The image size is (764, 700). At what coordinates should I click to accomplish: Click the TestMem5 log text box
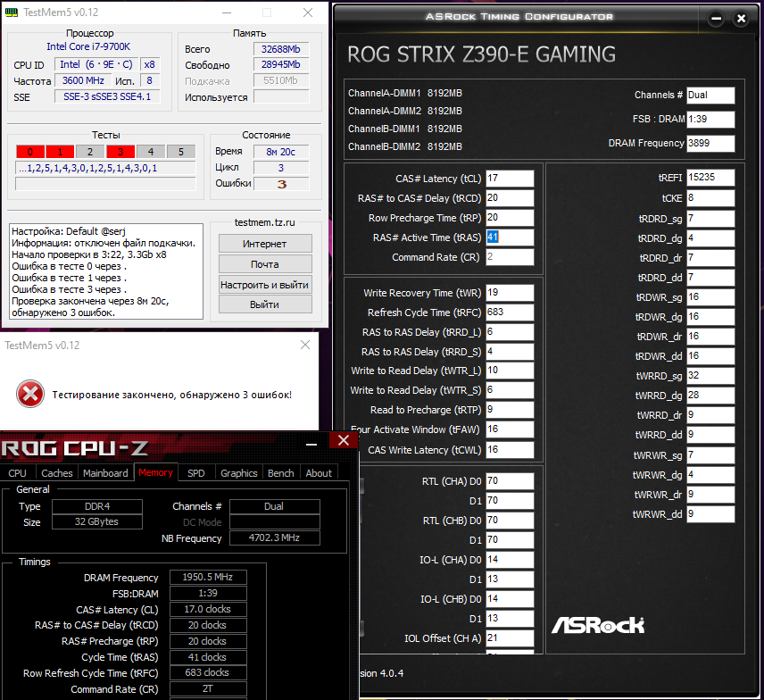[106, 271]
